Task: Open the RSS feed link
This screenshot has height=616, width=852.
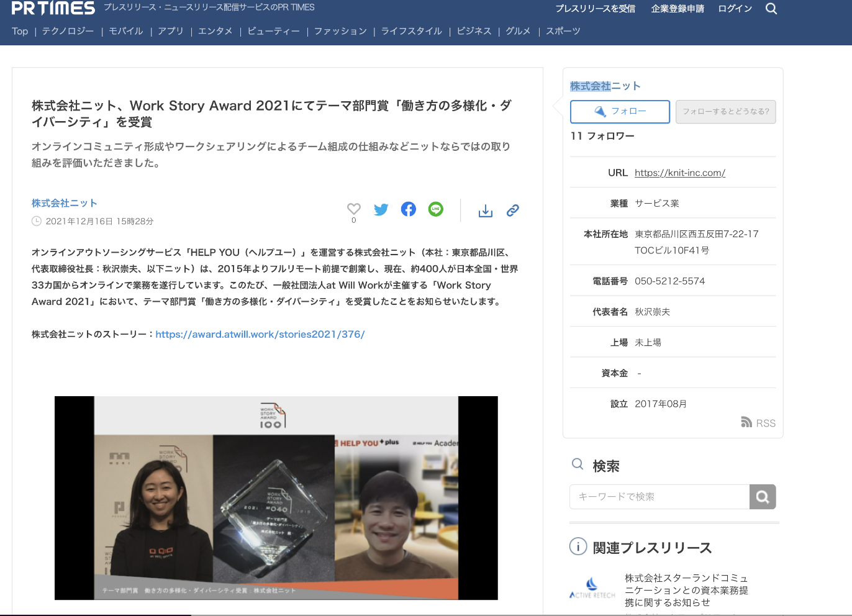Action: point(758,423)
